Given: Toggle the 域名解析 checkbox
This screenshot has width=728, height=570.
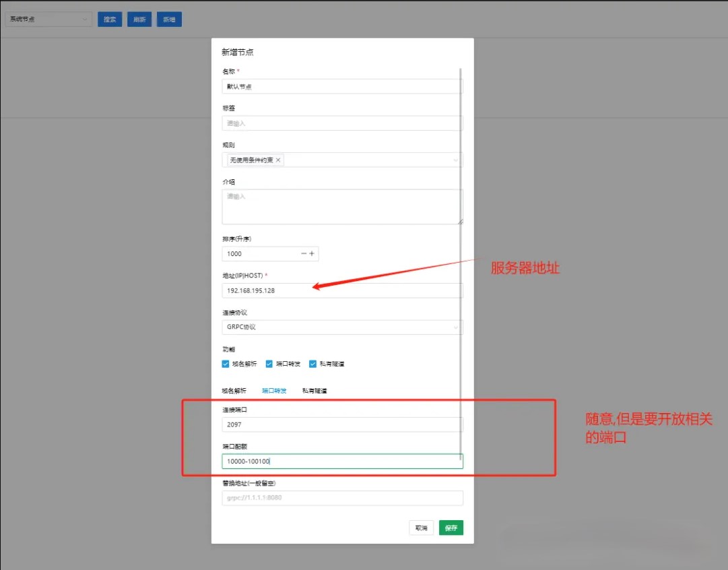Looking at the screenshot, I should click(x=226, y=364).
